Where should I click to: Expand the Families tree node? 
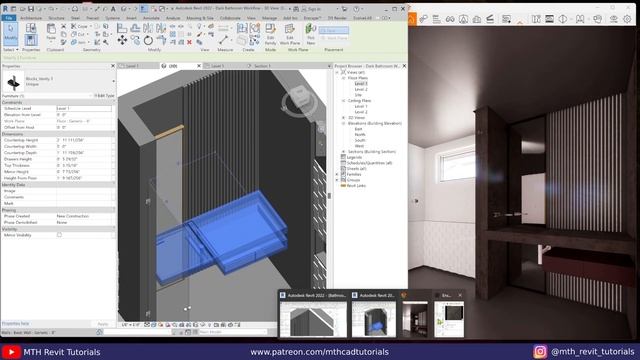(x=337, y=174)
